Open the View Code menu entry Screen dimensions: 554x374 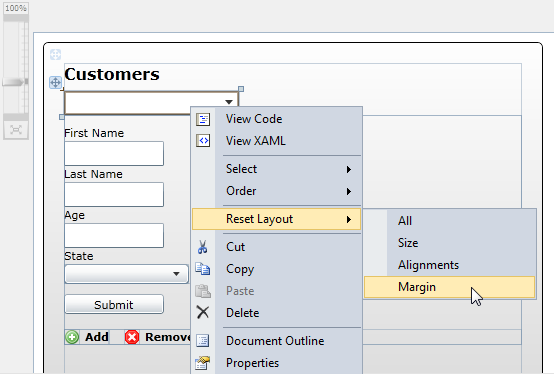(276, 119)
